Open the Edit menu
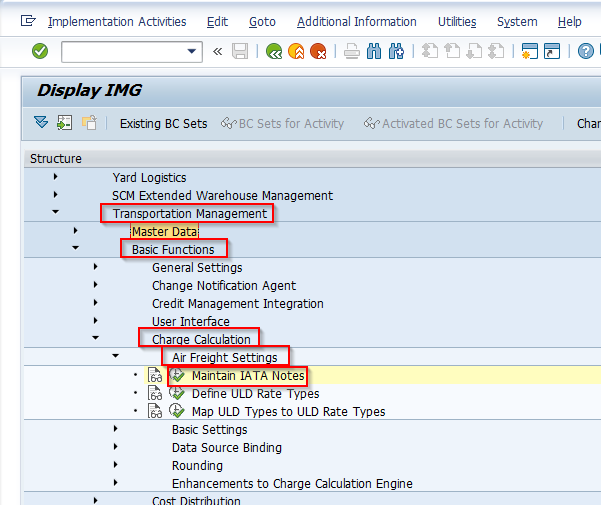The width and height of the screenshot is (601, 505). (x=217, y=21)
